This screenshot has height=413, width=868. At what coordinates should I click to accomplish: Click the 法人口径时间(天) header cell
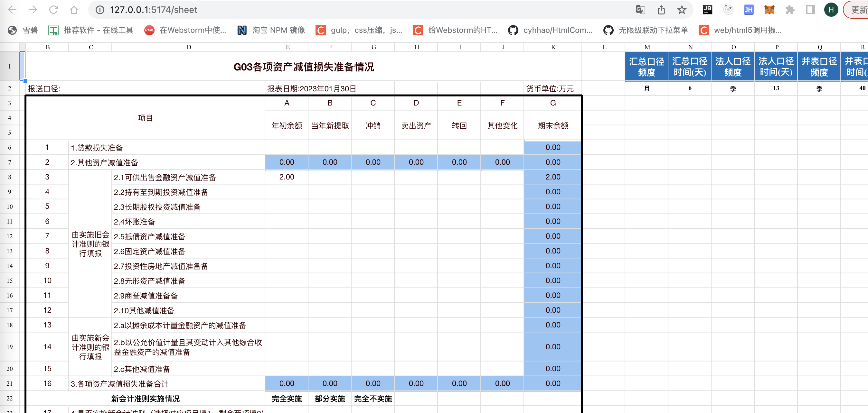pos(776,67)
